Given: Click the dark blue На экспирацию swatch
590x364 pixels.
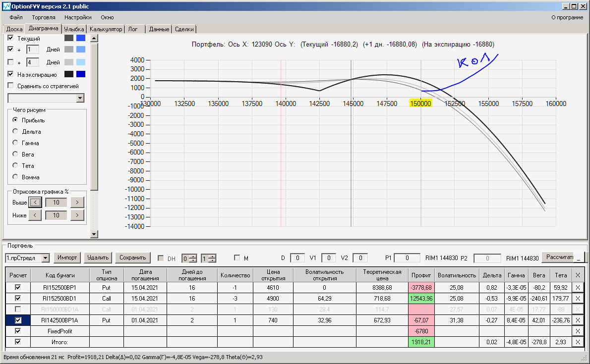Looking at the screenshot, I should click(81, 74).
